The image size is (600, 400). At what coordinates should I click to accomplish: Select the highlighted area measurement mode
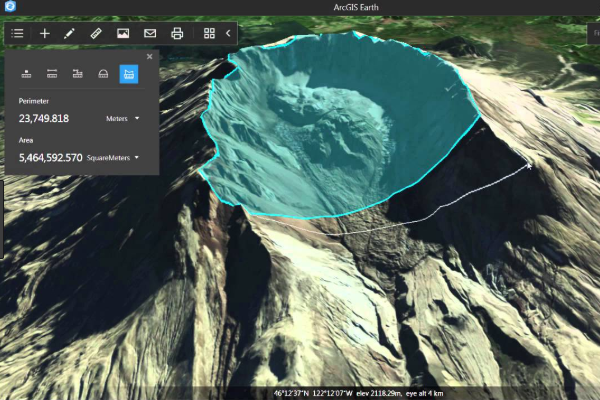tap(129, 74)
